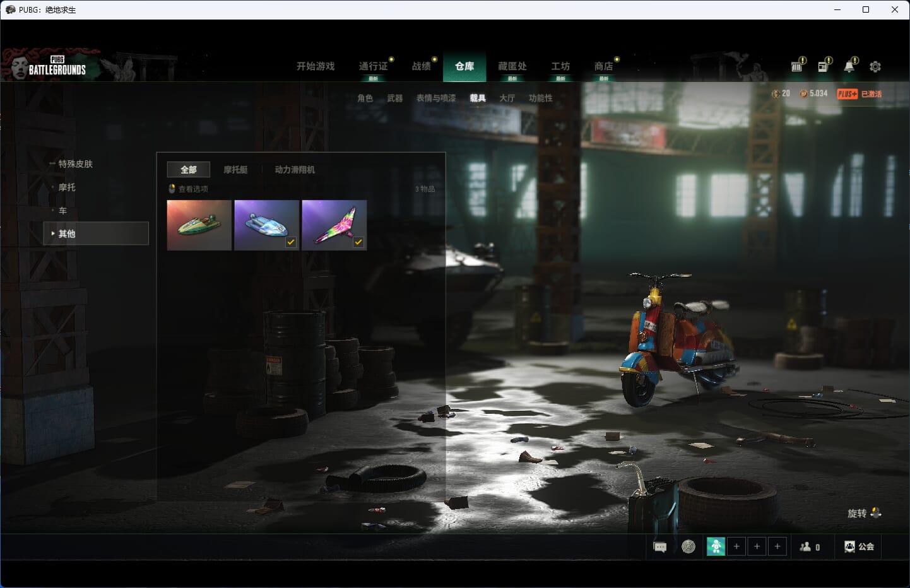Select 其他 in the sidebar
Image resolution: width=910 pixels, height=588 pixels.
tap(96, 233)
